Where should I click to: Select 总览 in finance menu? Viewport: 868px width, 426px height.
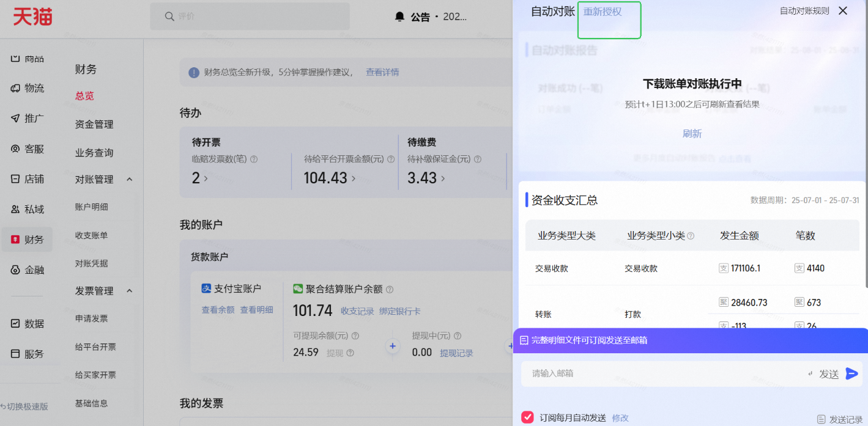point(84,96)
